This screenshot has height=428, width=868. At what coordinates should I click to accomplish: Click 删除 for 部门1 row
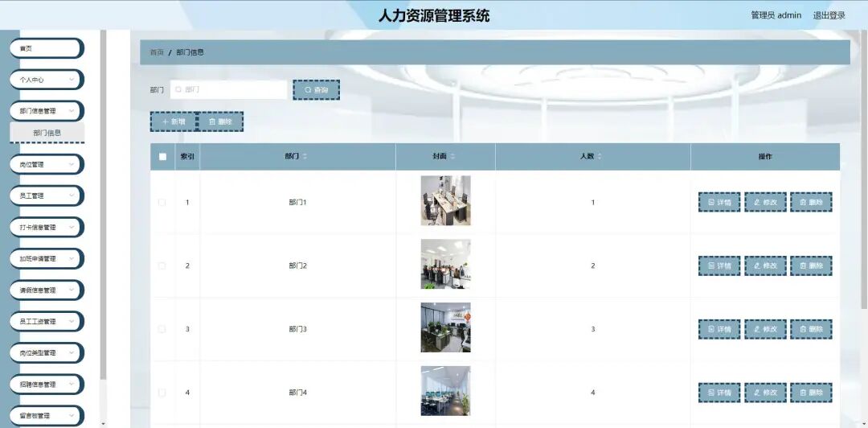[x=811, y=203]
